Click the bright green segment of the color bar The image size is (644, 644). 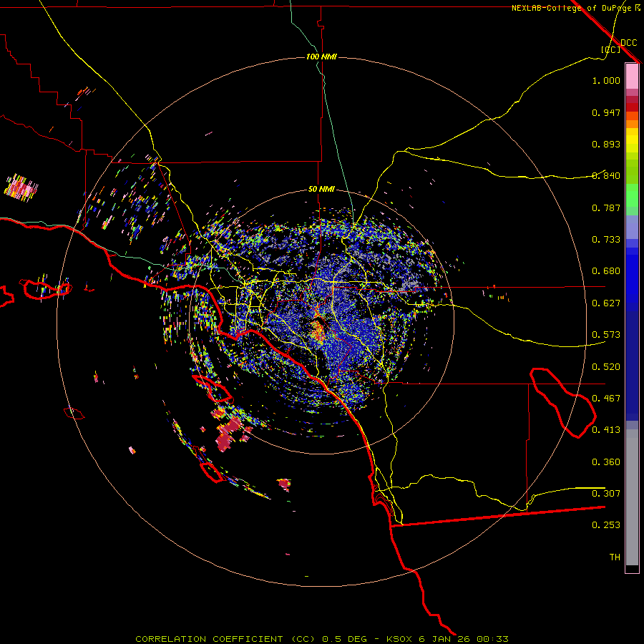tap(632, 195)
